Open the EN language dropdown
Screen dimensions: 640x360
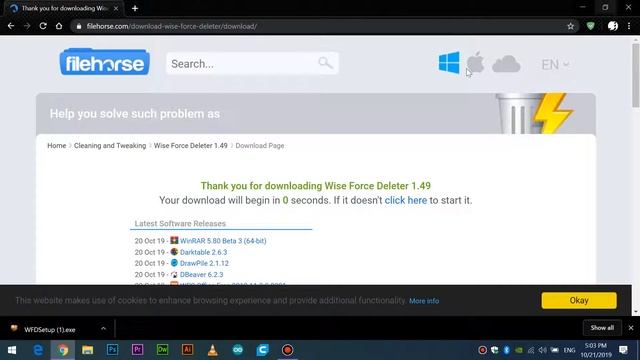click(x=555, y=64)
